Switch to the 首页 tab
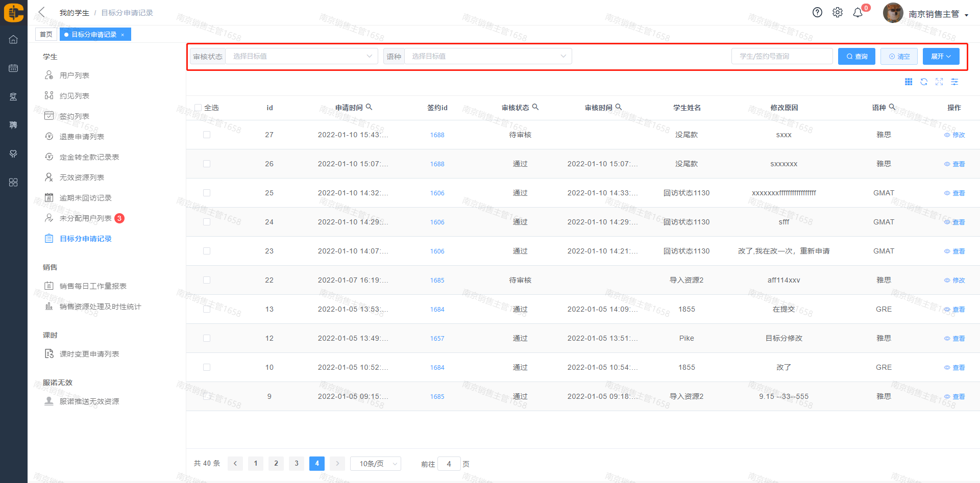This screenshot has height=483, width=980. (46, 34)
